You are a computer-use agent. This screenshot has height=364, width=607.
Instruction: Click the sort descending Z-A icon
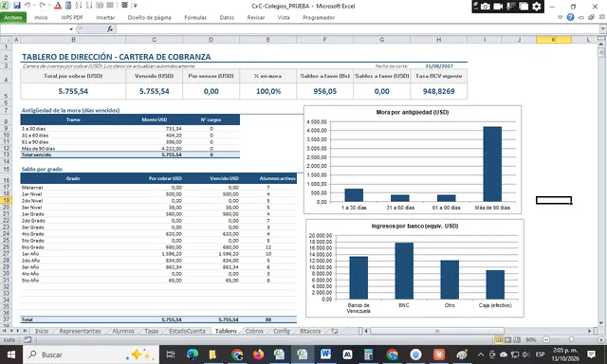(x=89, y=6)
